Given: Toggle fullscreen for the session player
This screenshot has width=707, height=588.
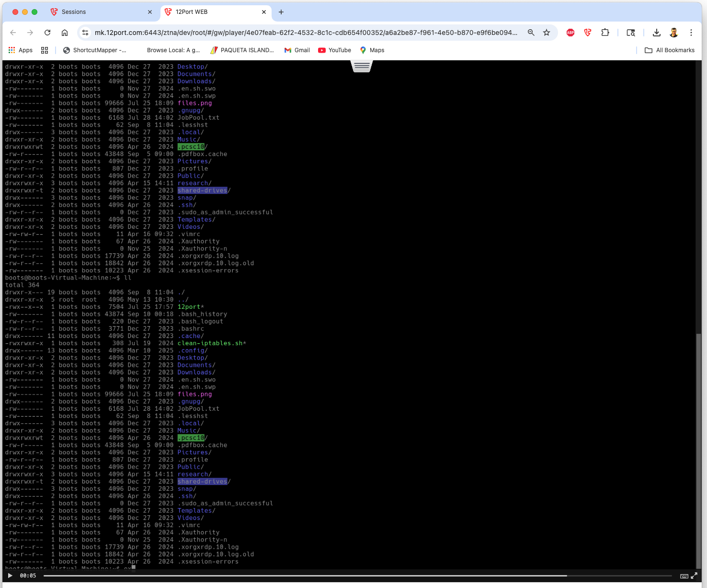Looking at the screenshot, I should tap(694, 576).
